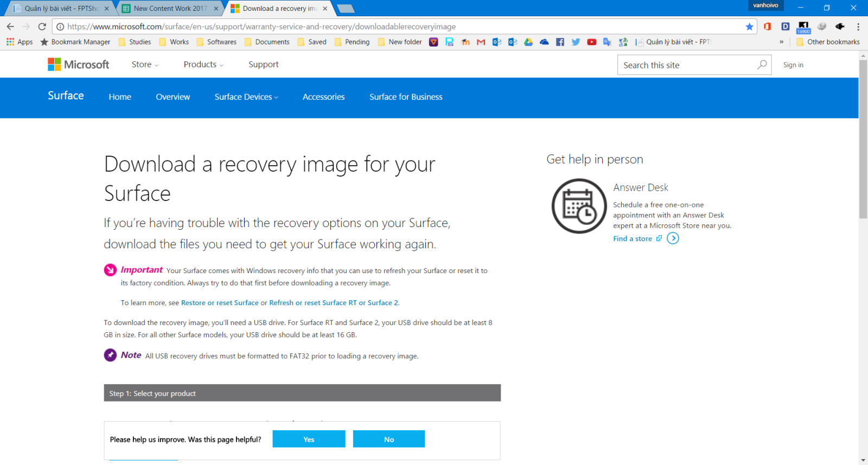This screenshot has height=465, width=868.
Task: Open the OneDrive cloud bookmark icon
Action: point(544,42)
